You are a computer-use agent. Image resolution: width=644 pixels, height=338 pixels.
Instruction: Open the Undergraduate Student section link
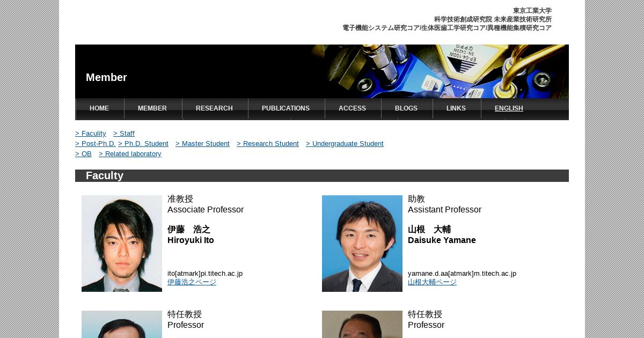pos(345,144)
